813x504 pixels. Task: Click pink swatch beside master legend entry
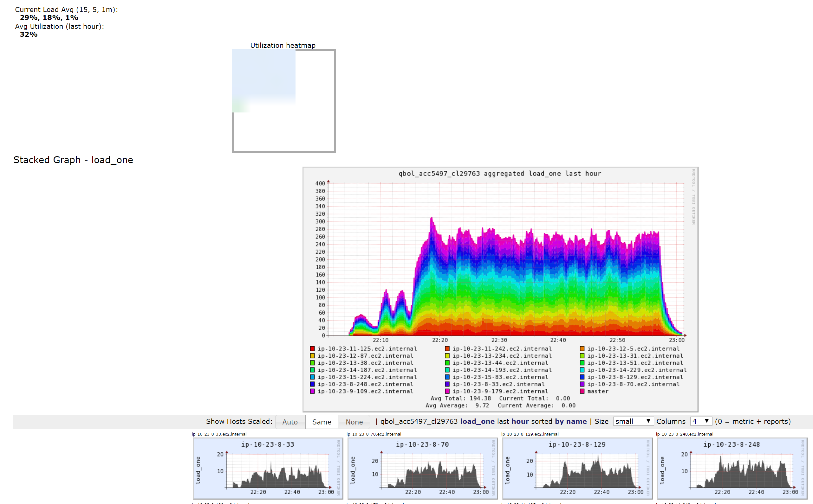pyautogui.click(x=582, y=391)
